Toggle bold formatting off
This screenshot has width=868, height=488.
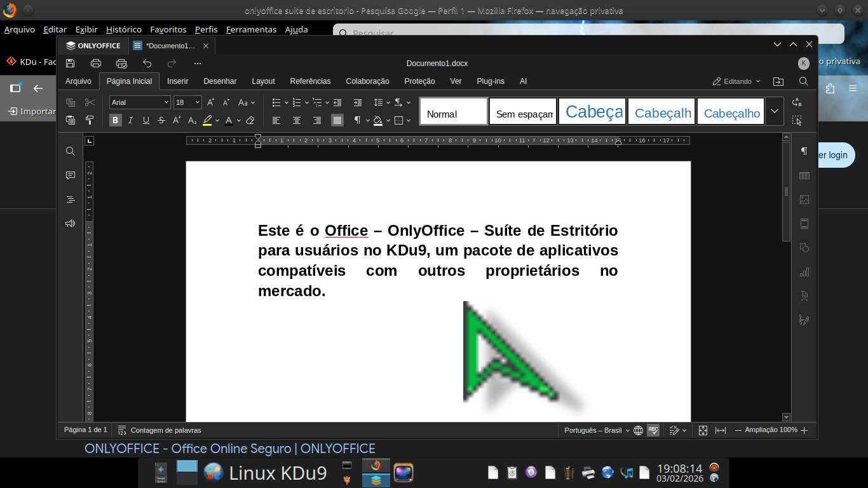click(115, 120)
